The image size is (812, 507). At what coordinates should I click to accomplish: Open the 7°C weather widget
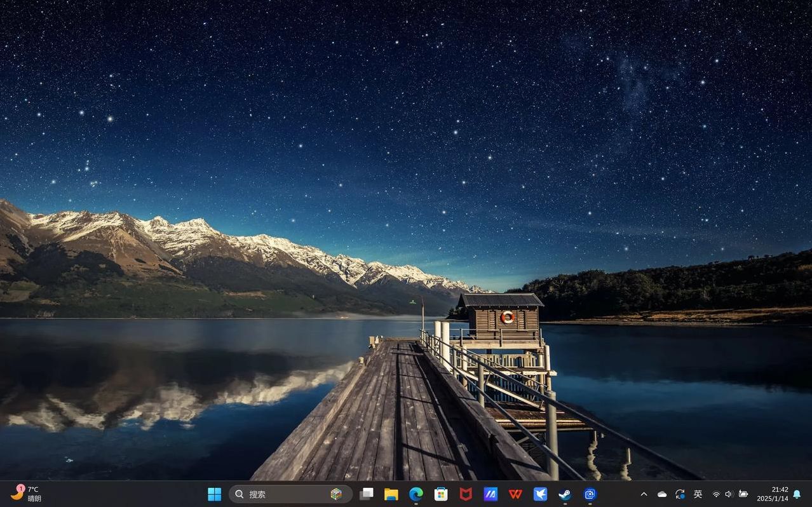(27, 494)
